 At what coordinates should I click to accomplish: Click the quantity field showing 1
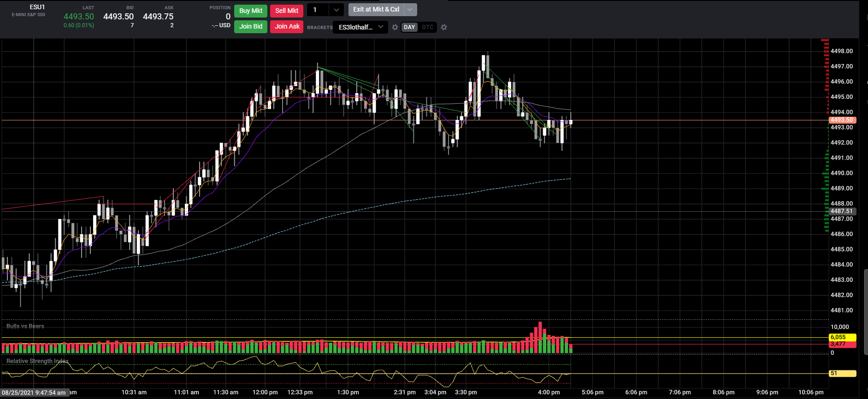(x=318, y=10)
